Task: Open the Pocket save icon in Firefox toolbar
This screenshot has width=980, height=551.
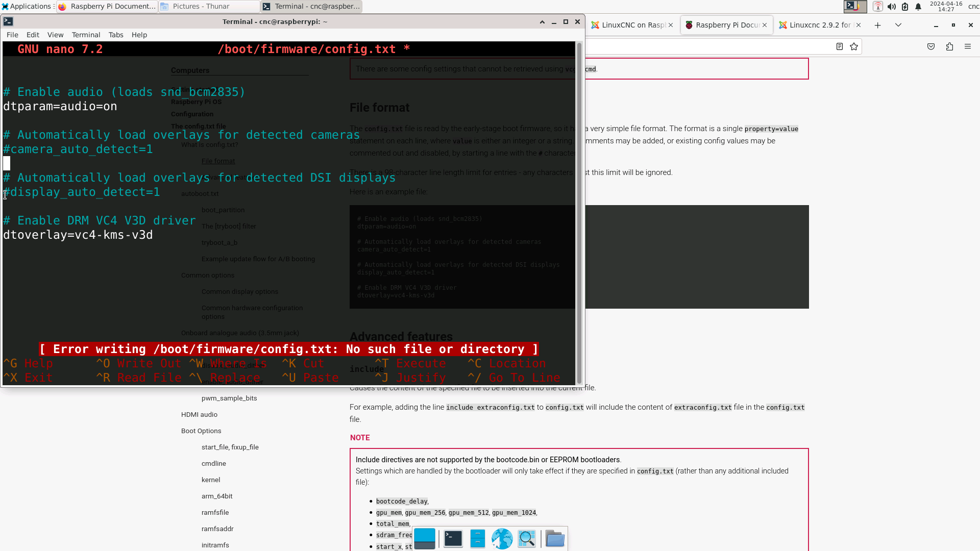Action: [931, 46]
